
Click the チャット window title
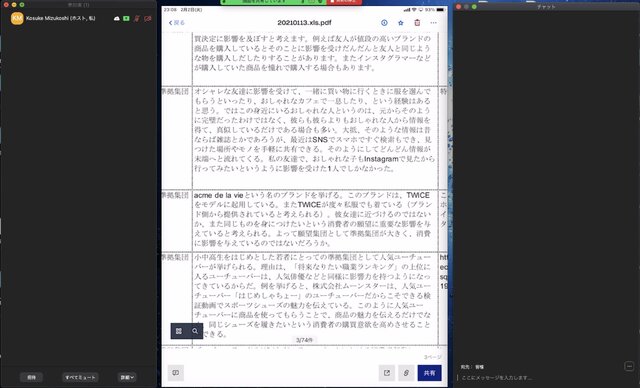tap(546, 7)
